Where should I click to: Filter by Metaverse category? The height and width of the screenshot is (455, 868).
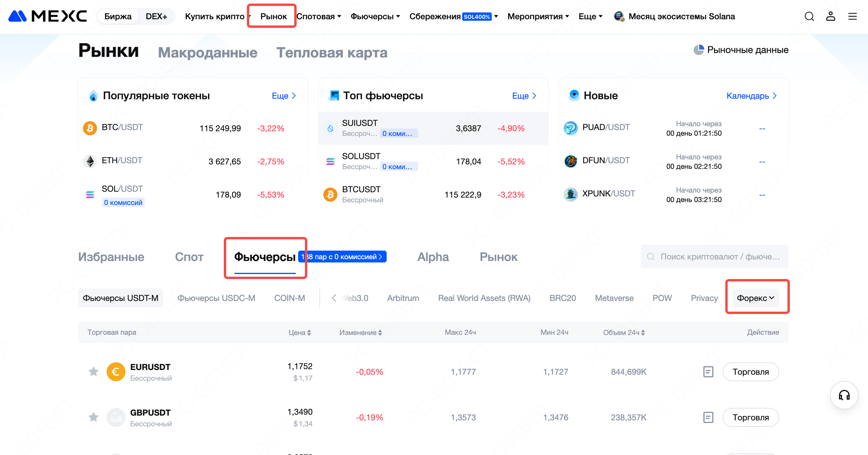pyautogui.click(x=614, y=298)
